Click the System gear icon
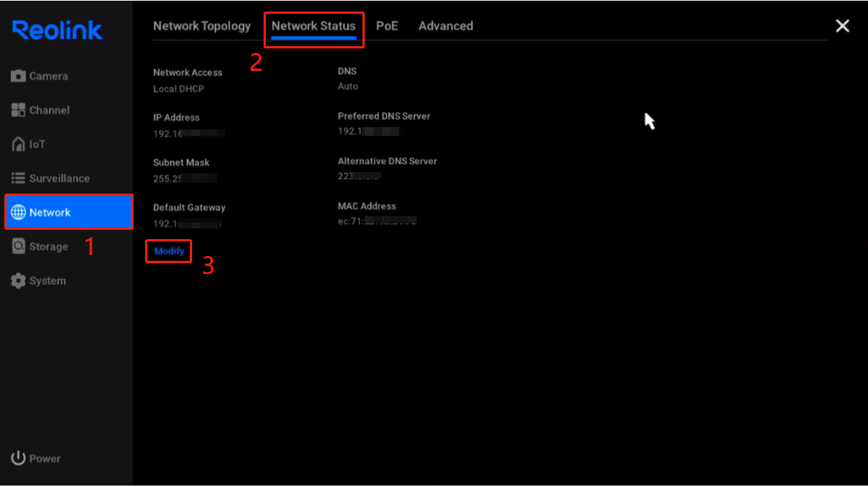This screenshot has height=487, width=868. point(18,281)
